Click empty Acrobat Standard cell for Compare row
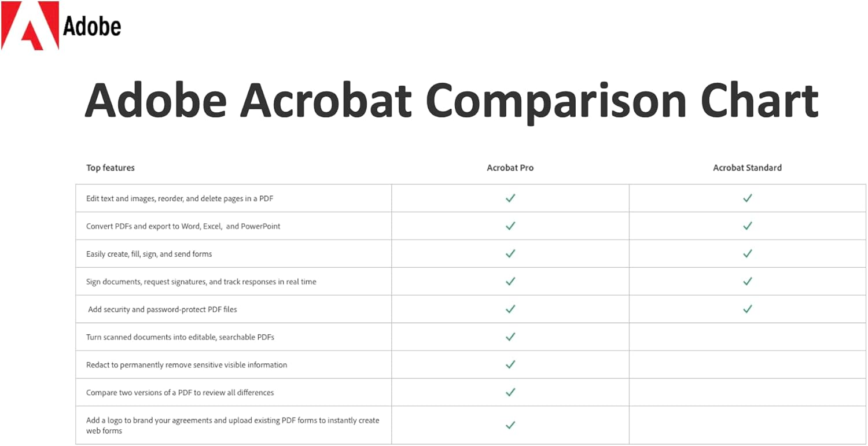Screen dimensions: 868x446 pyautogui.click(x=747, y=392)
